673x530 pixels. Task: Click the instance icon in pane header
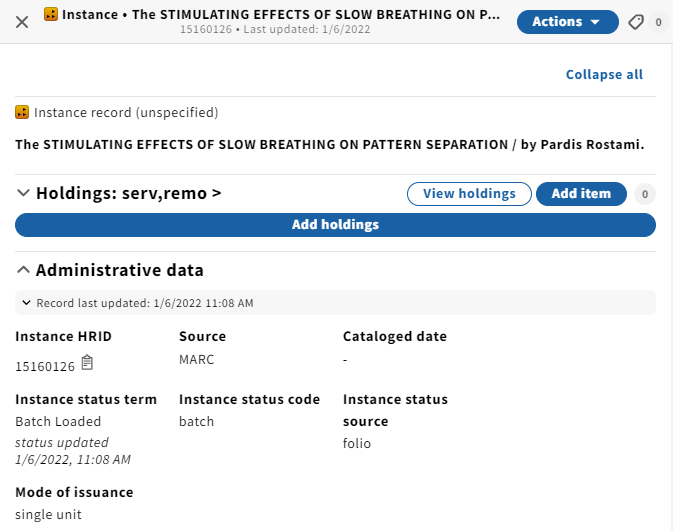51,14
